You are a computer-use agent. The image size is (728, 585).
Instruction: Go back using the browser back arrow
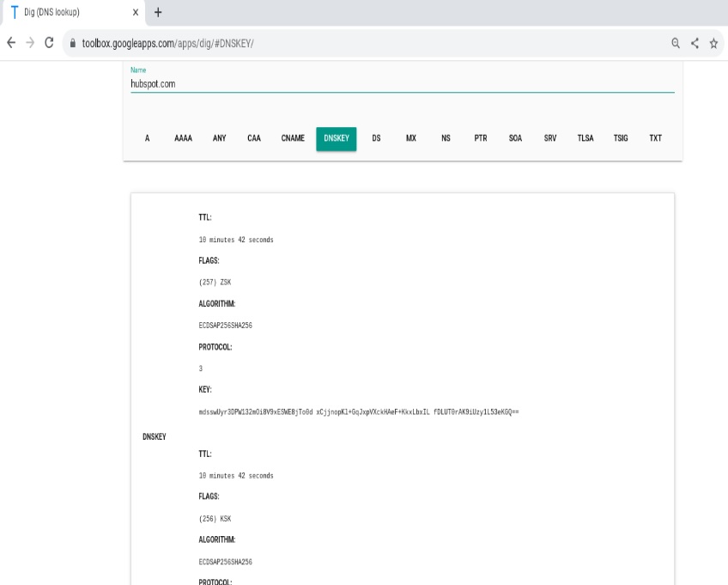click(x=11, y=43)
